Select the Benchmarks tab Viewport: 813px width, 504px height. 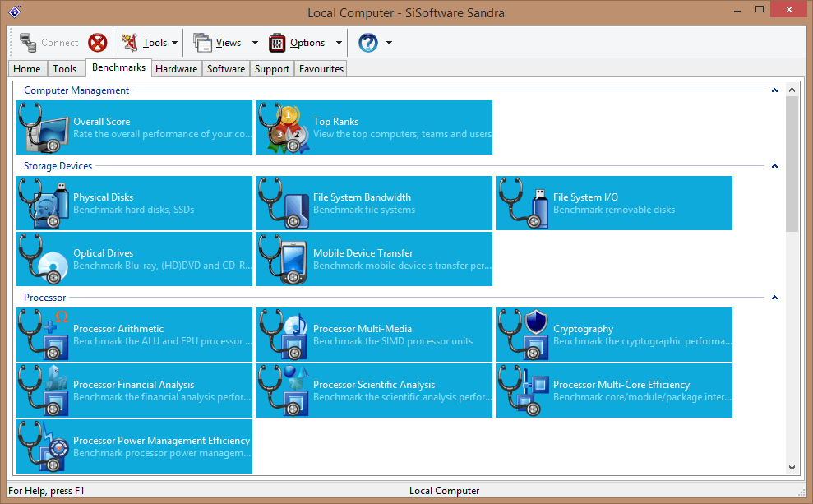[118, 67]
